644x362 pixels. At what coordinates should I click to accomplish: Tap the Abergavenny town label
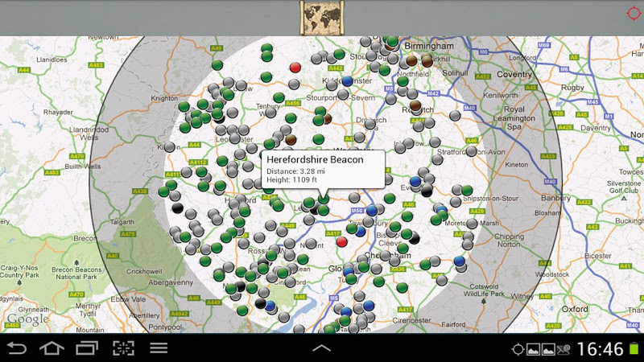(x=171, y=282)
